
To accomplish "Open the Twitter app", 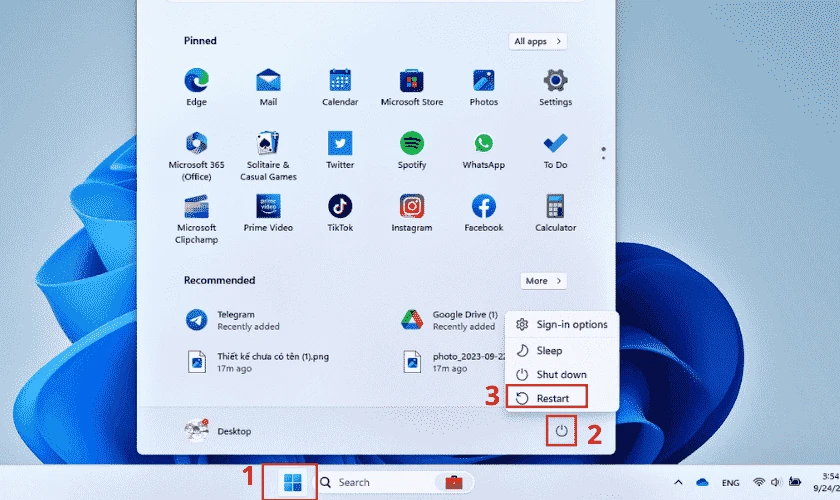I will click(x=340, y=151).
